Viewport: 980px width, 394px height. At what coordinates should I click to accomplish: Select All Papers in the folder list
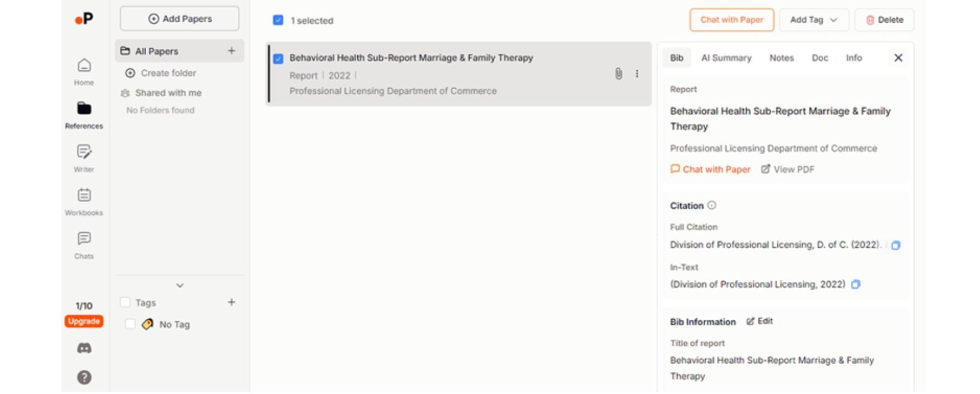pos(179,51)
